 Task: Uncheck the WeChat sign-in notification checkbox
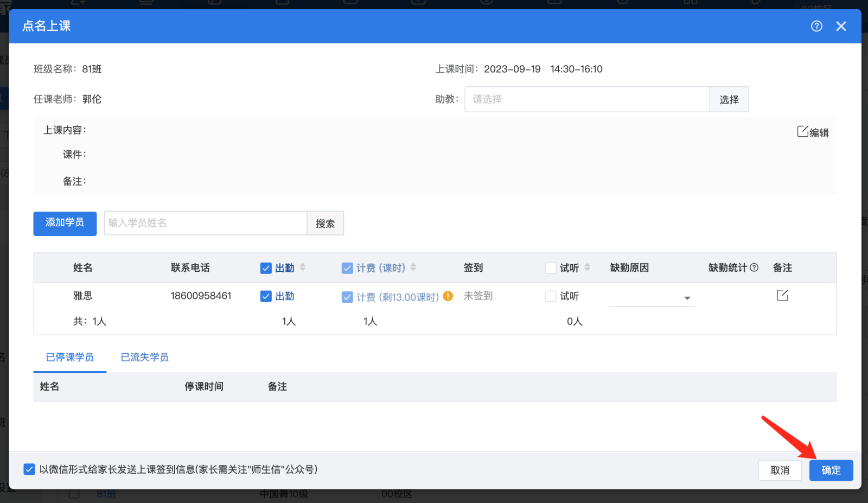click(29, 469)
